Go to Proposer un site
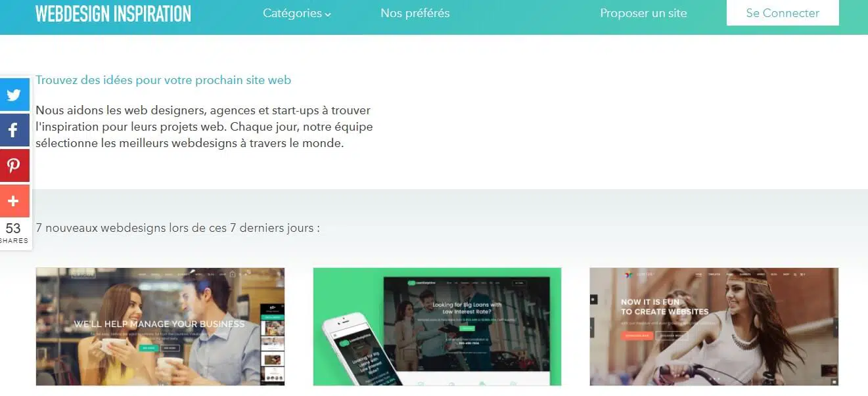Image resolution: width=868 pixels, height=396 pixels. (x=643, y=13)
